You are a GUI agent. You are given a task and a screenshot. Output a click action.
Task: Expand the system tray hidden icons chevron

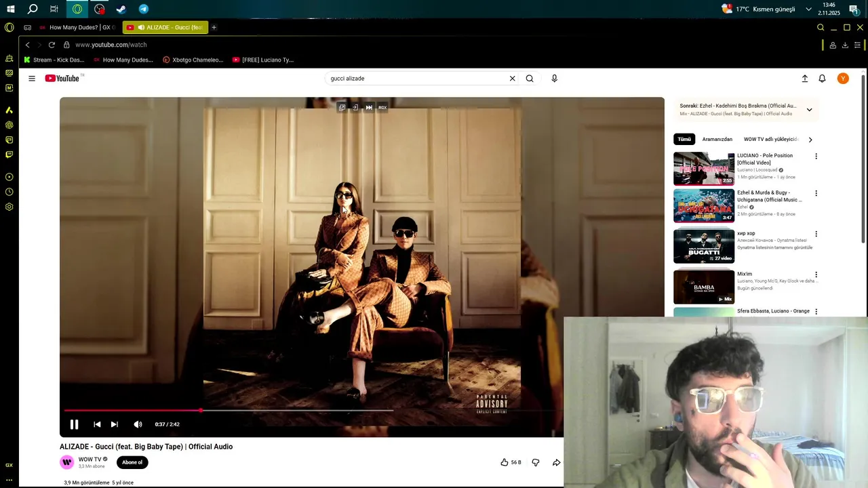(x=808, y=9)
